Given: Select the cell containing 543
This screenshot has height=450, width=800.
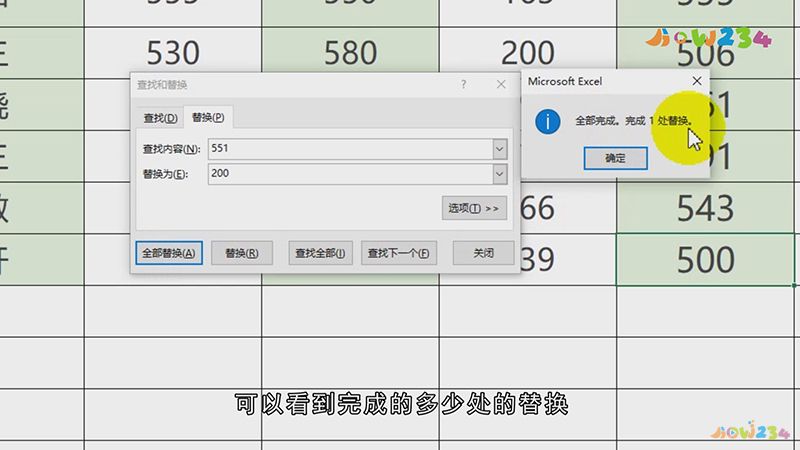Looking at the screenshot, I should (x=706, y=208).
